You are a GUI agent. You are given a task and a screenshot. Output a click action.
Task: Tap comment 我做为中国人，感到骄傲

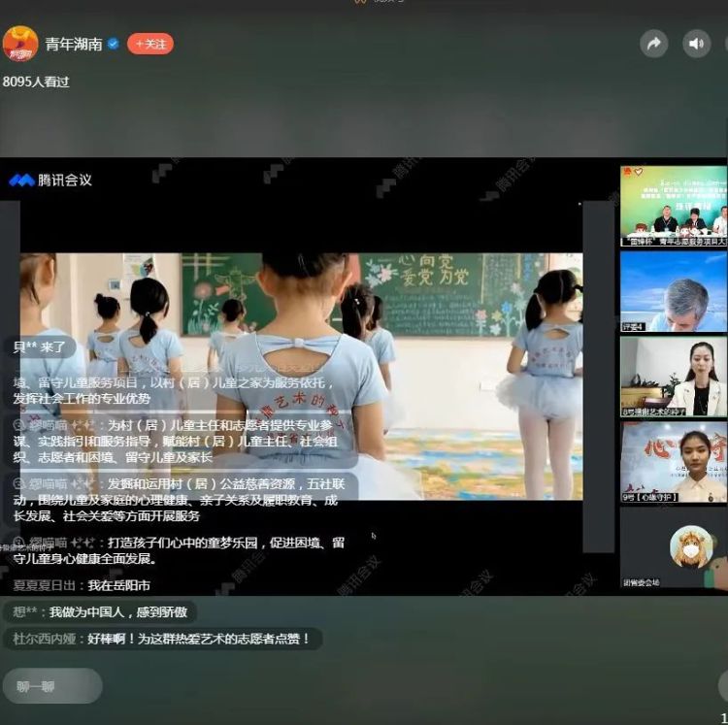click(x=100, y=612)
